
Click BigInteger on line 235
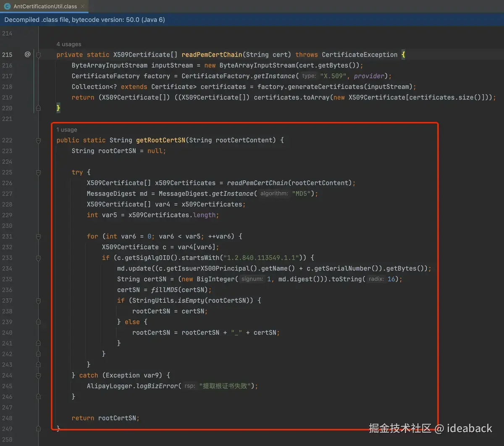(215, 279)
